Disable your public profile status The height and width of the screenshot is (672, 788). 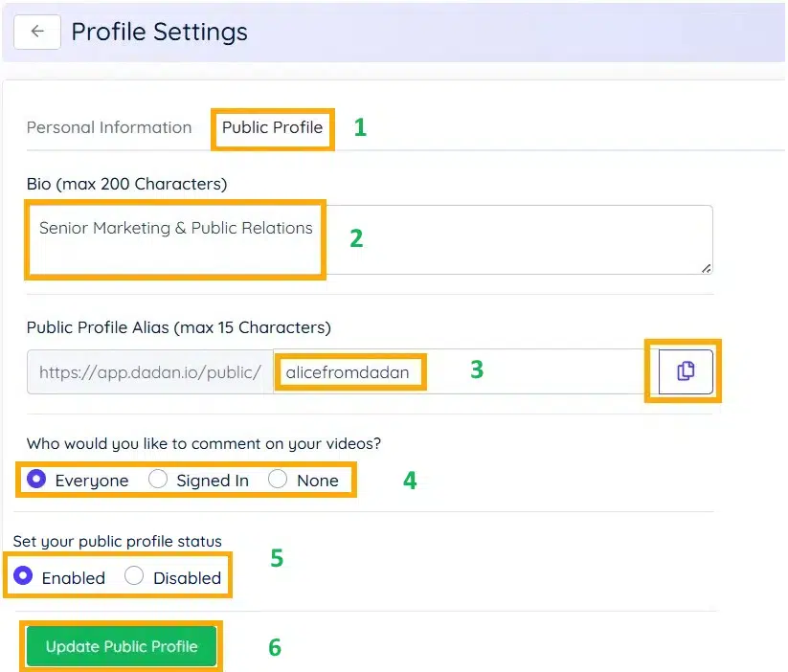[x=134, y=577]
